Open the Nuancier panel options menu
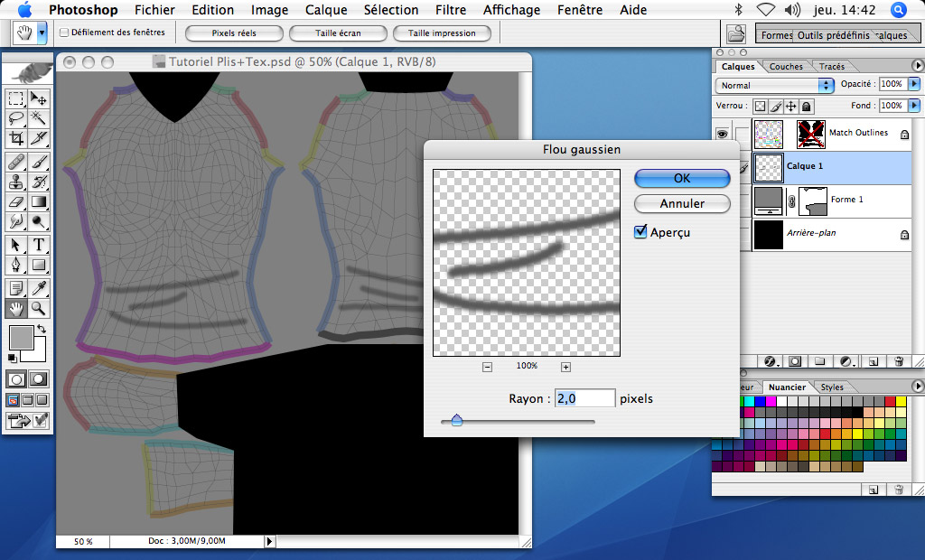This screenshot has width=925, height=560. 918,386
